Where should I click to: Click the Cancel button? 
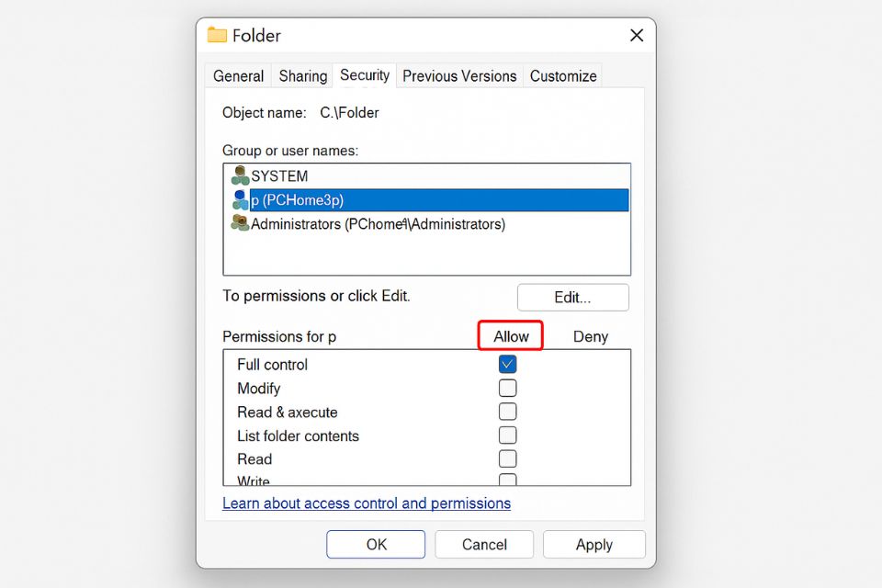pyautogui.click(x=484, y=544)
